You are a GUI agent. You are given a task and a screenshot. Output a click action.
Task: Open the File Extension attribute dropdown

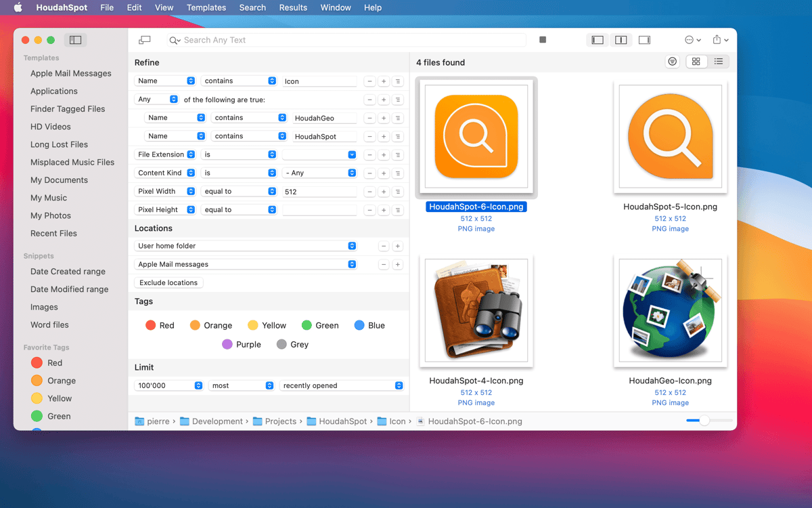coord(166,154)
